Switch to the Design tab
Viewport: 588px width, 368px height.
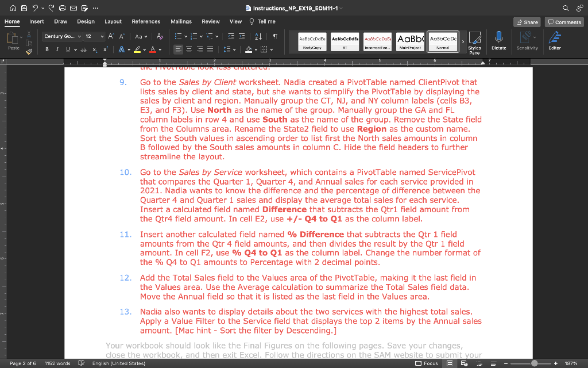pos(86,21)
